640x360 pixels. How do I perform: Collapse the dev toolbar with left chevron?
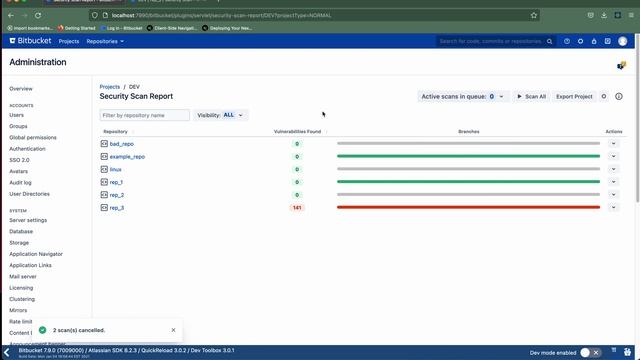tap(7, 353)
